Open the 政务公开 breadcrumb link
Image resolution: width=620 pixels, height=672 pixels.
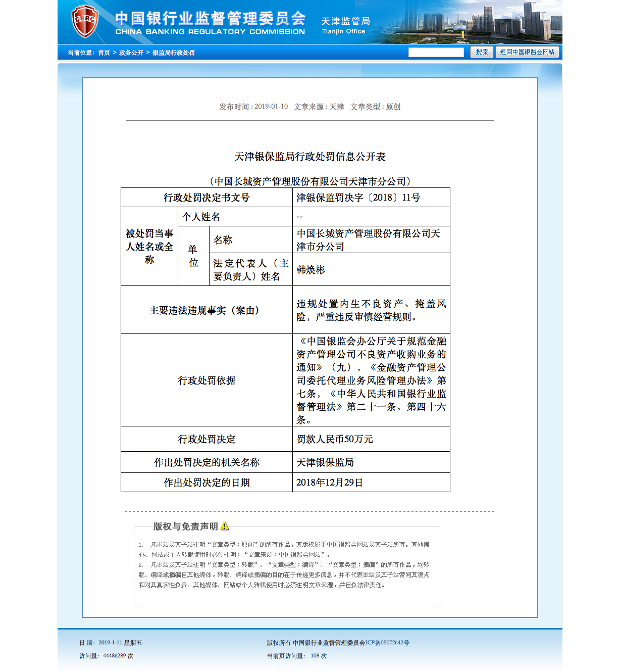coord(131,53)
